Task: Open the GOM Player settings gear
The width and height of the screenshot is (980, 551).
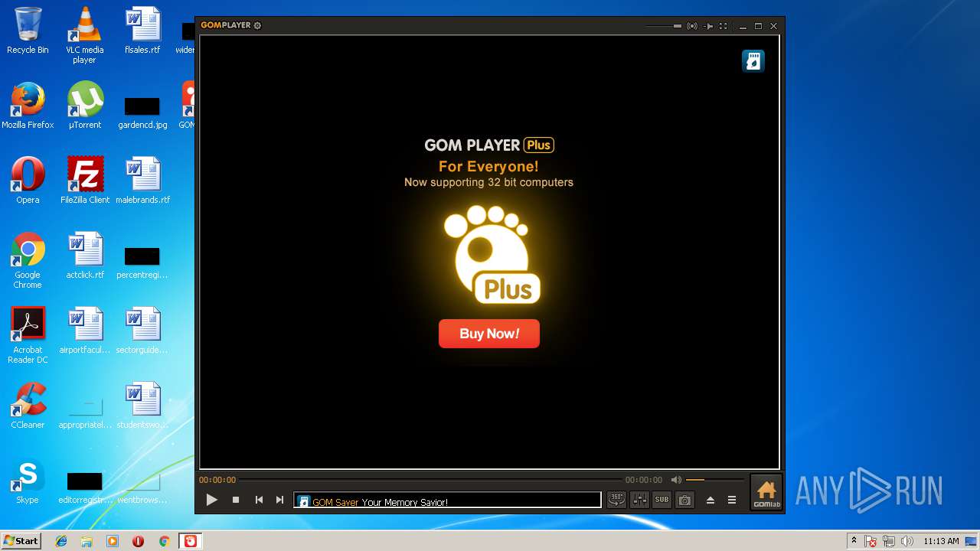Action: point(257,25)
